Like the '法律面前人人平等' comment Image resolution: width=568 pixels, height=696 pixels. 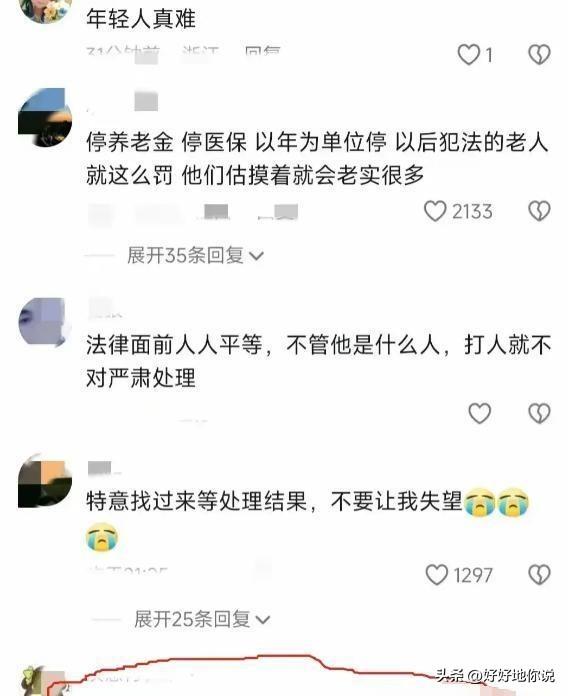click(480, 413)
